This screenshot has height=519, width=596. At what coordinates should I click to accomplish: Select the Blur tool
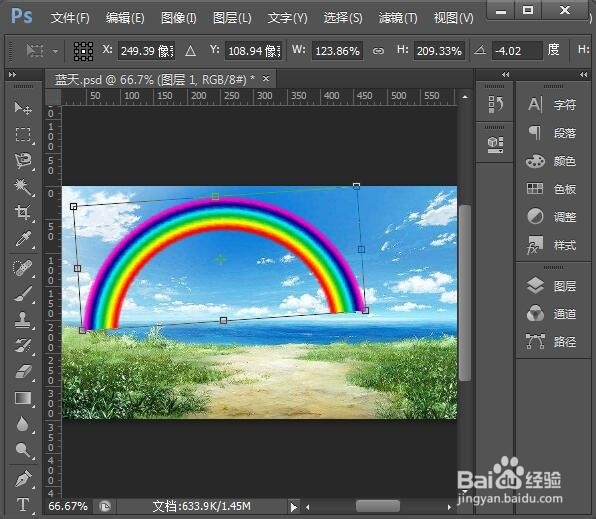pos(23,424)
